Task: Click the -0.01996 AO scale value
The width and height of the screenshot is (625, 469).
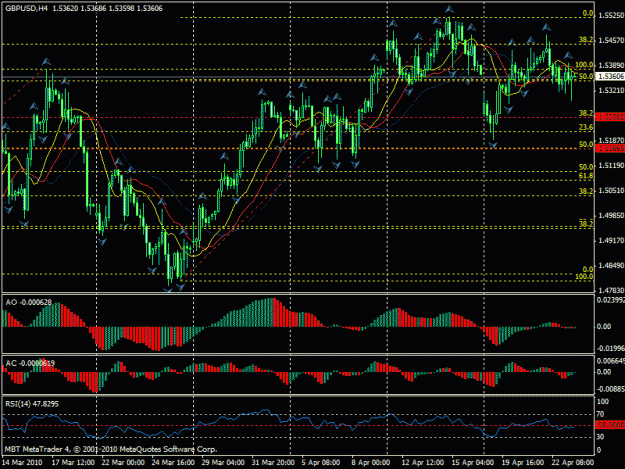Action: coord(611,349)
